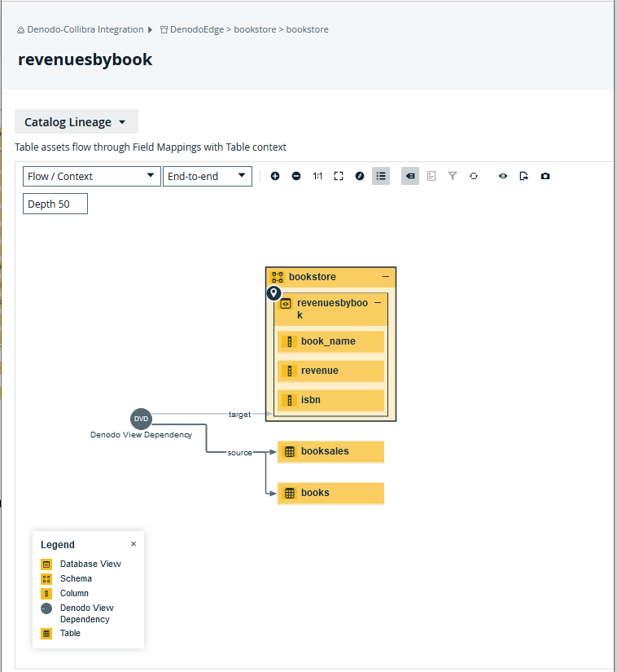Click the column icon next to revenue

[290, 371]
